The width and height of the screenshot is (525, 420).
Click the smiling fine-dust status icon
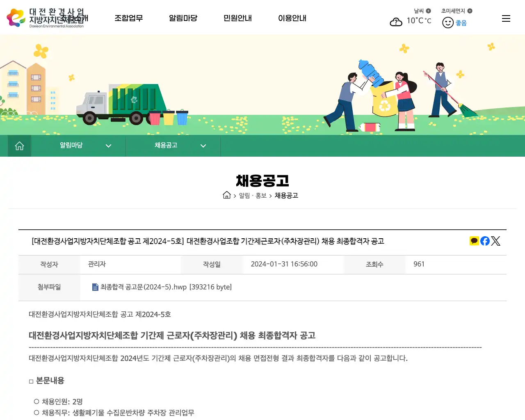[x=447, y=22]
